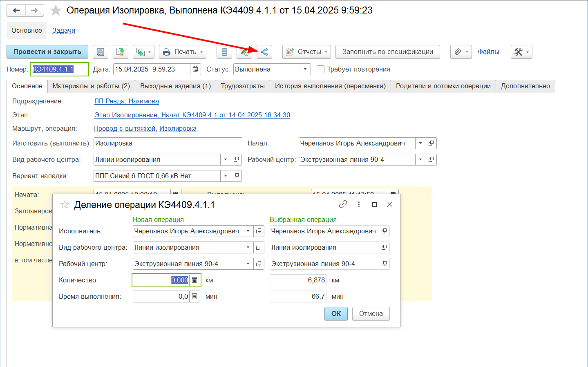This screenshot has width=588, height=367.
Task: Open the calendar picker for Дата
Action: [x=195, y=69]
